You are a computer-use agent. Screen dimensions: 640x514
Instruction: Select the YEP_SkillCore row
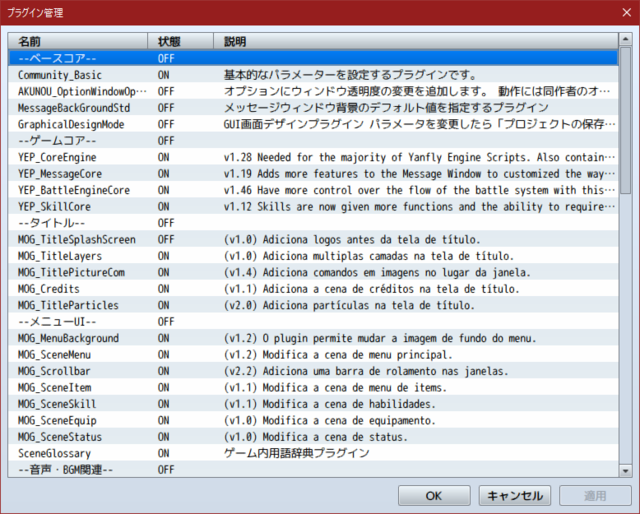pyautogui.click(x=313, y=207)
